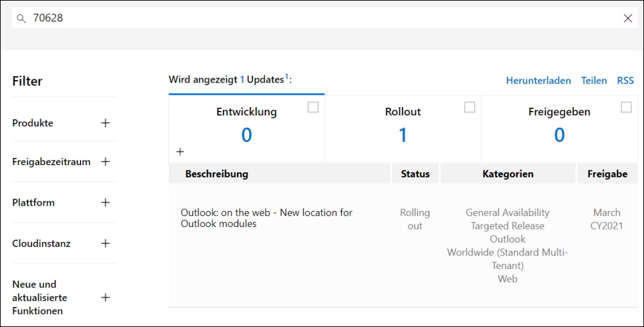Viewport: 644px width, 327px height.
Task: Check the Entwicklung checkbox
Action: coord(313,107)
